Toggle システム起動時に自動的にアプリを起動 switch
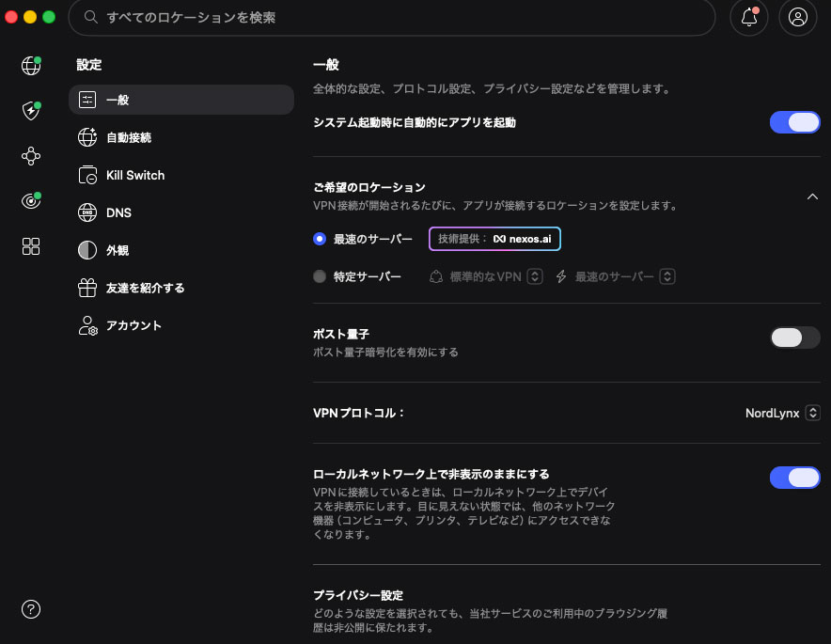This screenshot has width=831, height=644. click(794, 122)
